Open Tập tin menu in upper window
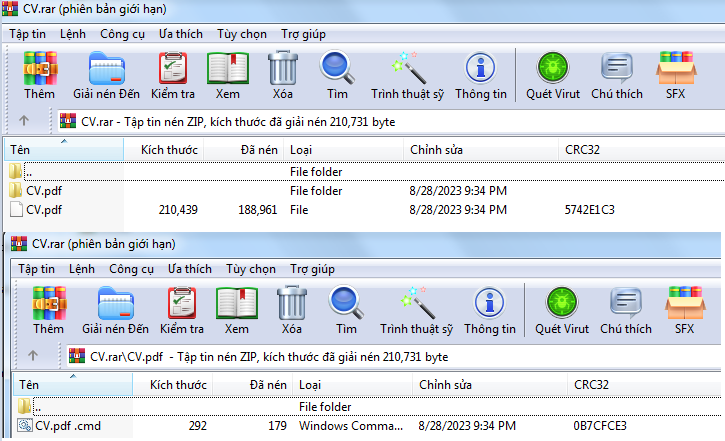This screenshot has height=441, width=725. [x=27, y=34]
